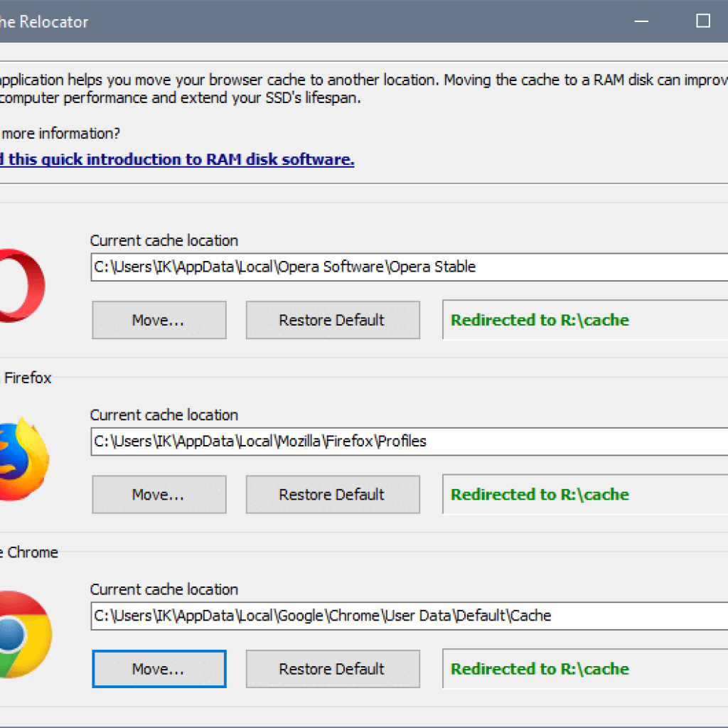
Task: Click the Firefox browser logo icon
Action: [x=24, y=459]
